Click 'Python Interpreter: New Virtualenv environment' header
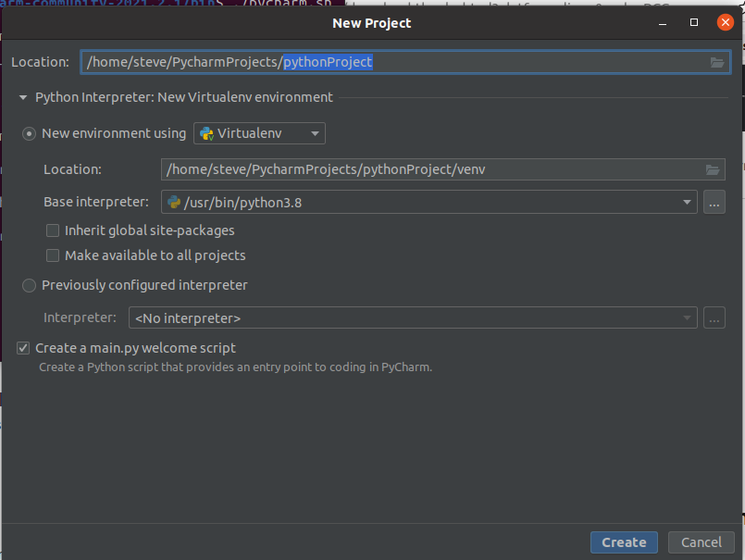 click(184, 97)
